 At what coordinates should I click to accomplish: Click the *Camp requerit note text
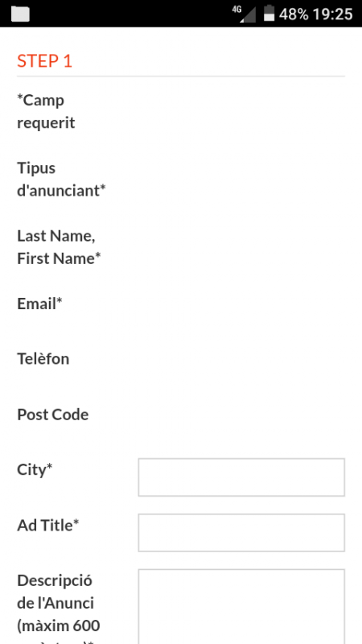pos(46,111)
